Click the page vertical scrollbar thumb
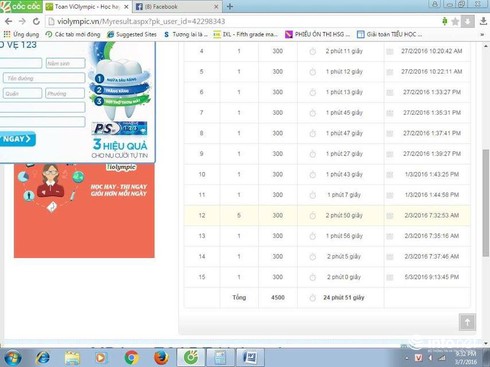The width and height of the screenshot is (490, 367). click(486, 203)
